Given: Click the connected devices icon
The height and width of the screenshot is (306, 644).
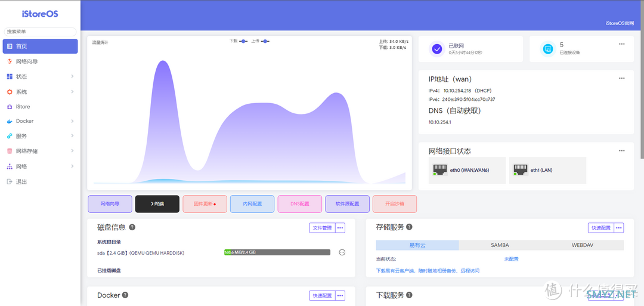Looking at the screenshot, I should click(x=547, y=50).
